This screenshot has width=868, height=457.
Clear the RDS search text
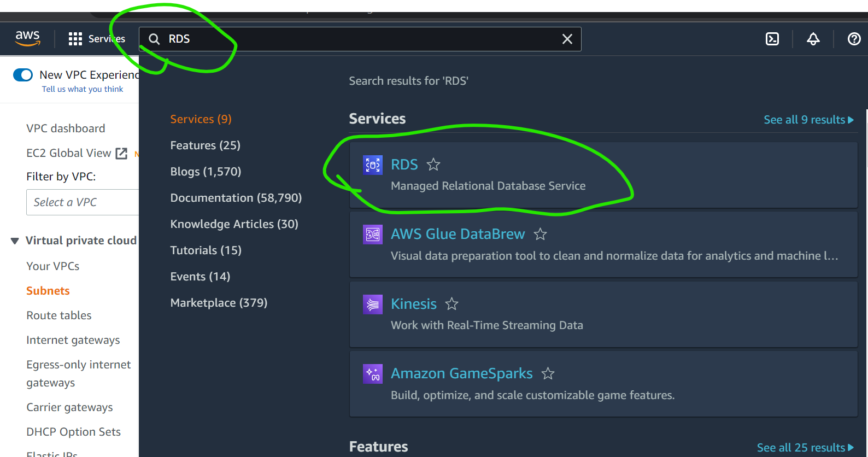[x=567, y=39]
